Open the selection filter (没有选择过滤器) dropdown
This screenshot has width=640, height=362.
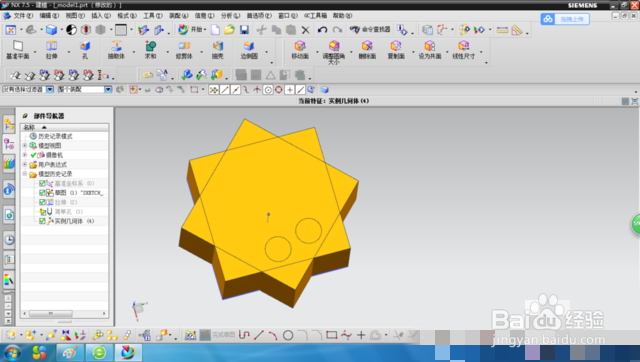(x=50, y=89)
